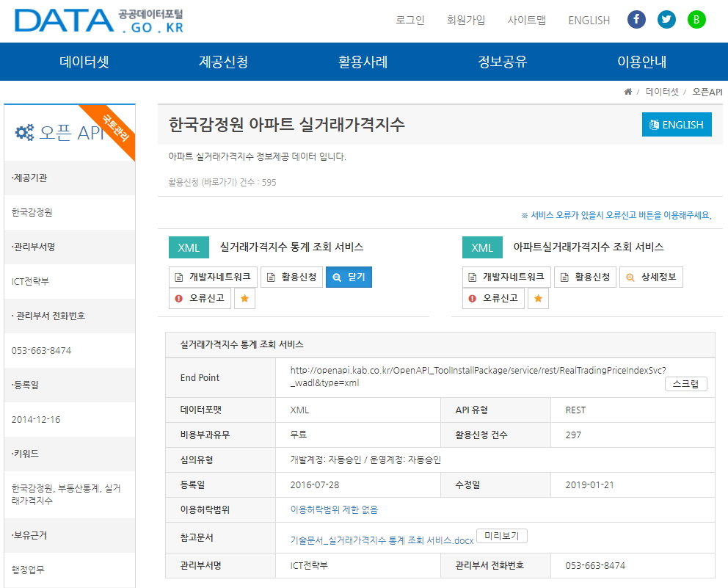Click the 데이터포맷 value XML in table
This screenshot has width=728, height=588.
(x=299, y=410)
